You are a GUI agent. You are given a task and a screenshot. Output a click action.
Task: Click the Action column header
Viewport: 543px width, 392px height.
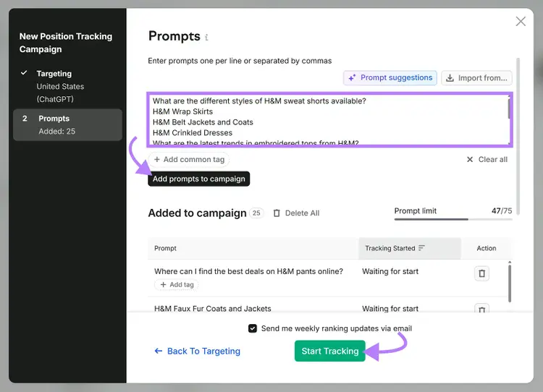point(487,248)
